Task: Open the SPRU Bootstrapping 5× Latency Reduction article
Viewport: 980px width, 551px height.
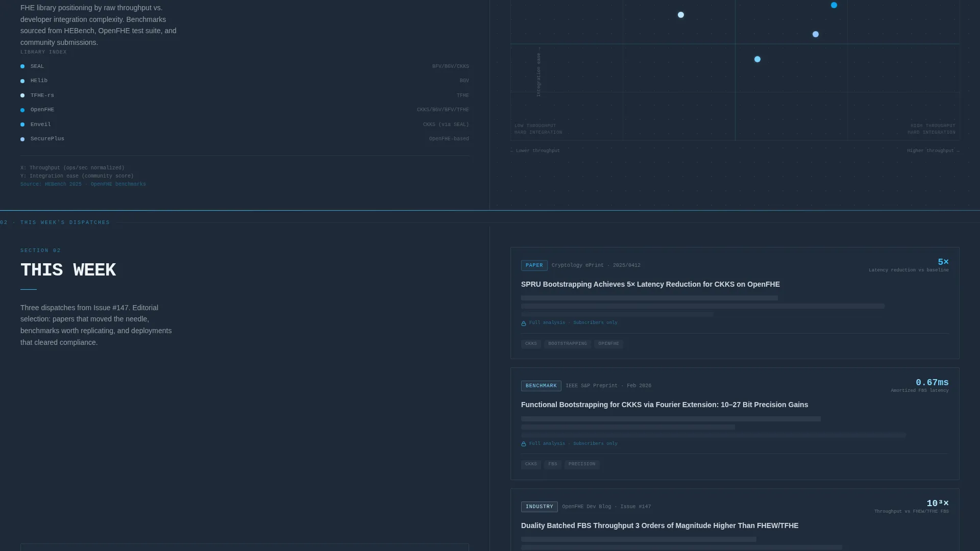Action: point(650,284)
